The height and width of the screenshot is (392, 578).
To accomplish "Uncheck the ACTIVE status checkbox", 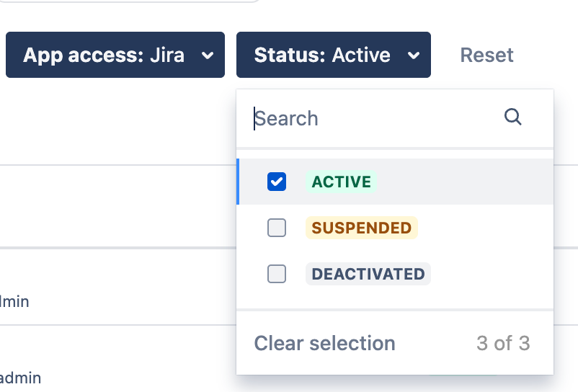I will [277, 182].
